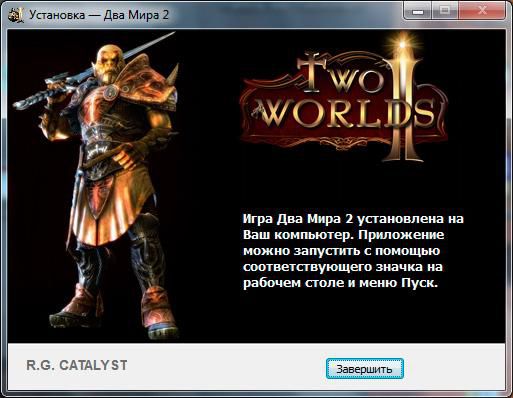Click the R.G. CATALYST label
Image resolution: width=513 pixels, height=398 pixels.
pos(77,365)
